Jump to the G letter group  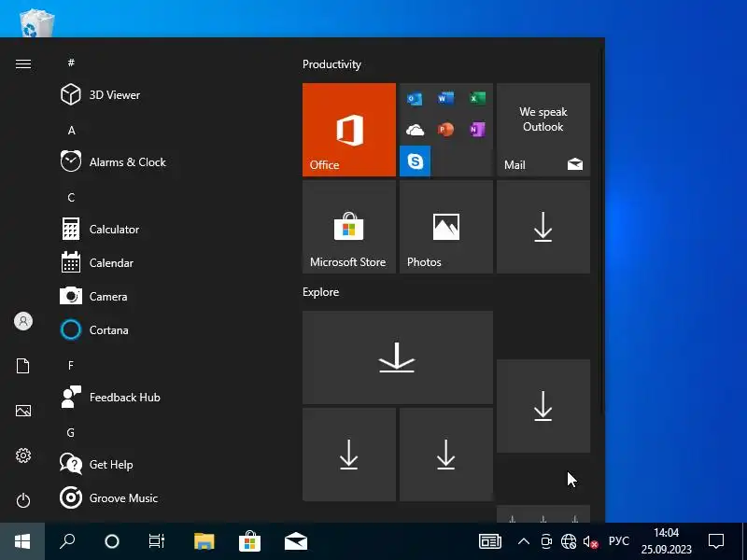pyautogui.click(x=71, y=432)
